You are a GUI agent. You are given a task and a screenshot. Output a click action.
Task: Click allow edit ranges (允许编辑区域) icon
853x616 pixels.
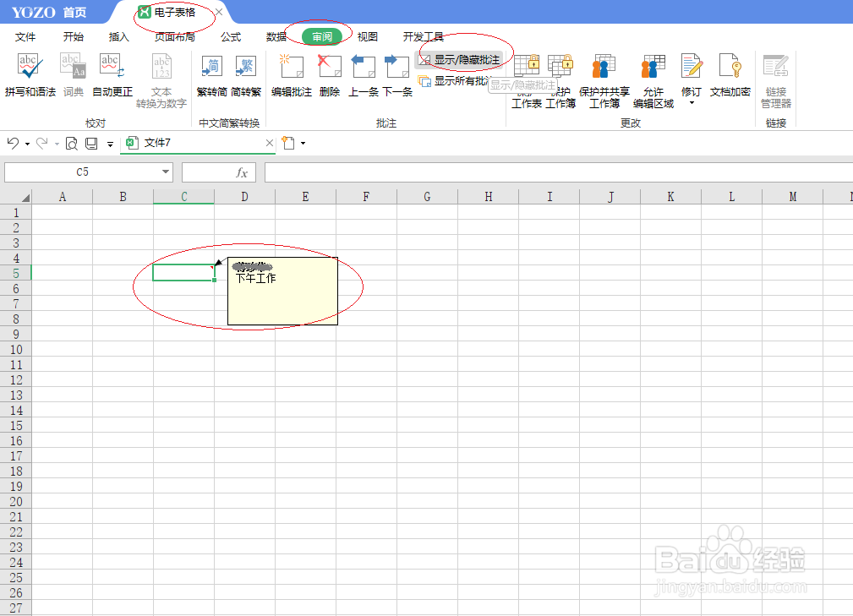point(653,66)
